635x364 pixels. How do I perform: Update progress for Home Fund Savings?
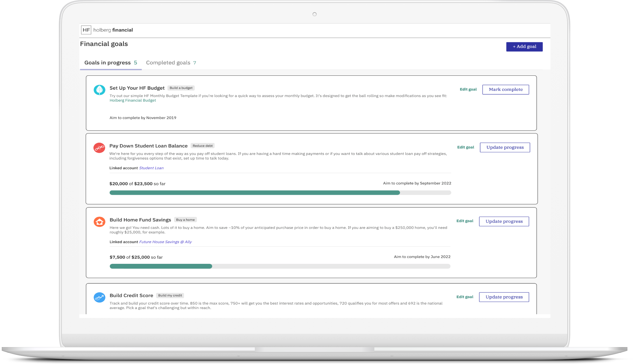click(x=504, y=221)
